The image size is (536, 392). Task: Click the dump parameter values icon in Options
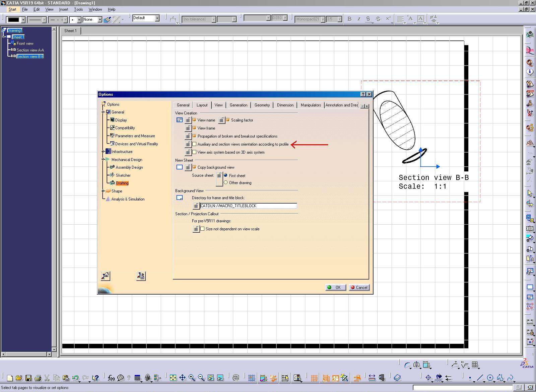coord(141,276)
